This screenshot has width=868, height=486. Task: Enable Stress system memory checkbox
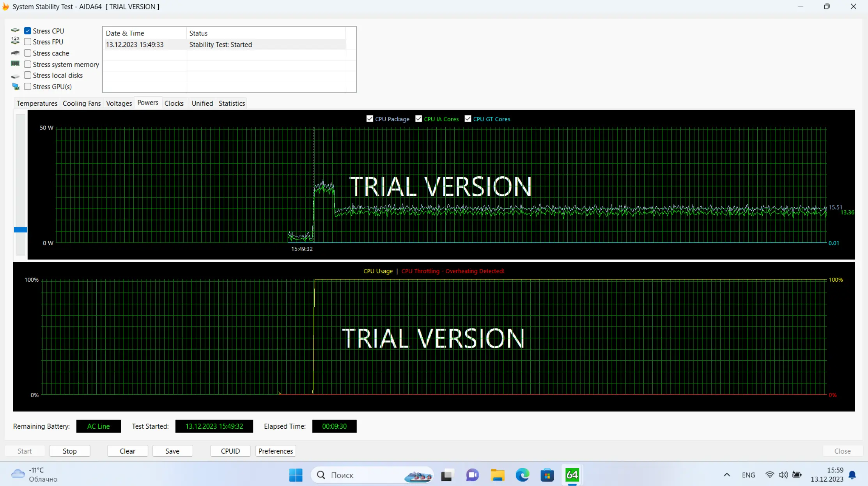point(28,64)
